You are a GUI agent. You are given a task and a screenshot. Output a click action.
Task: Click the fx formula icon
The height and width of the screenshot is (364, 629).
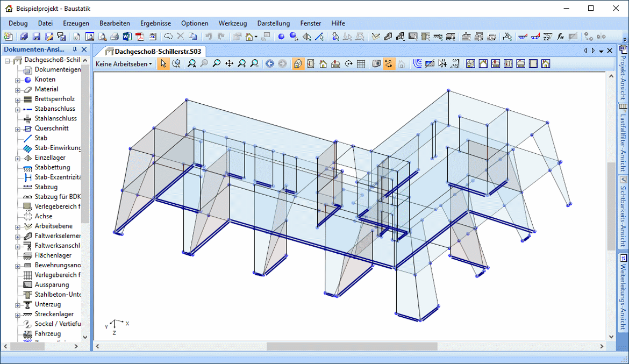coord(560,37)
